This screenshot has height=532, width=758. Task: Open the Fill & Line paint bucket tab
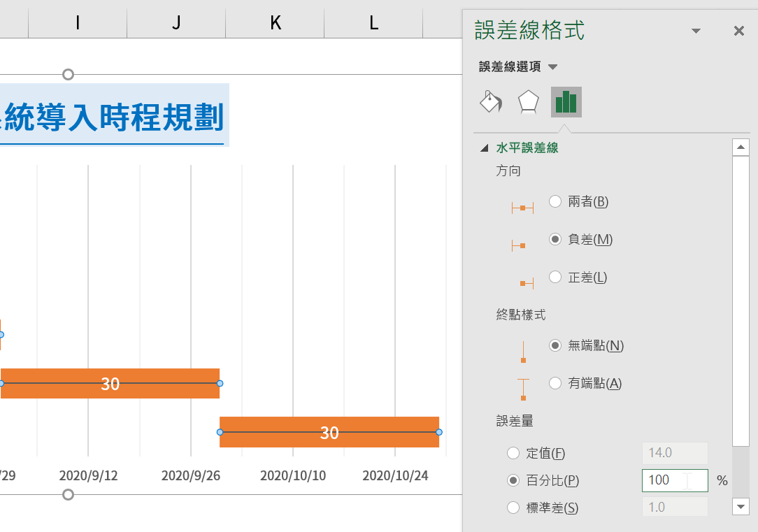pos(491,101)
